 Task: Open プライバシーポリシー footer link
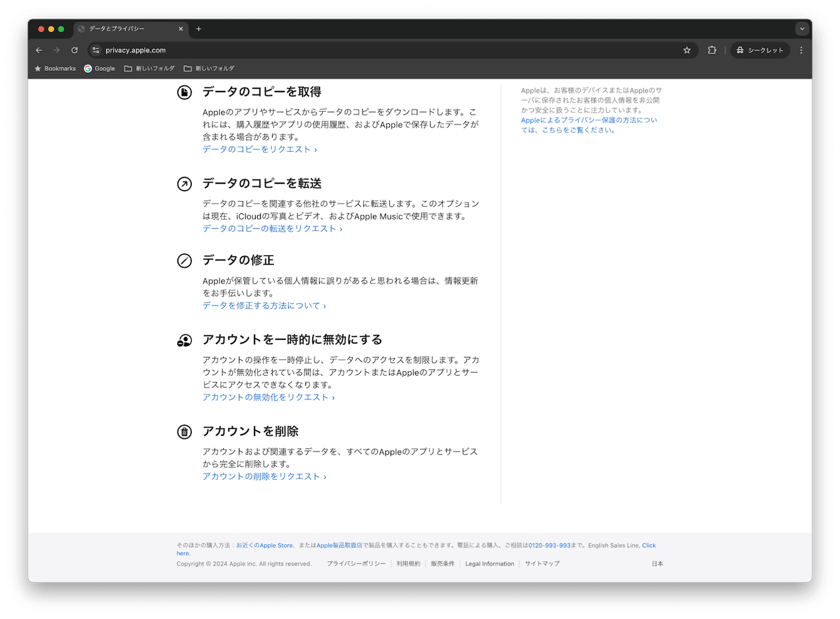tap(356, 564)
